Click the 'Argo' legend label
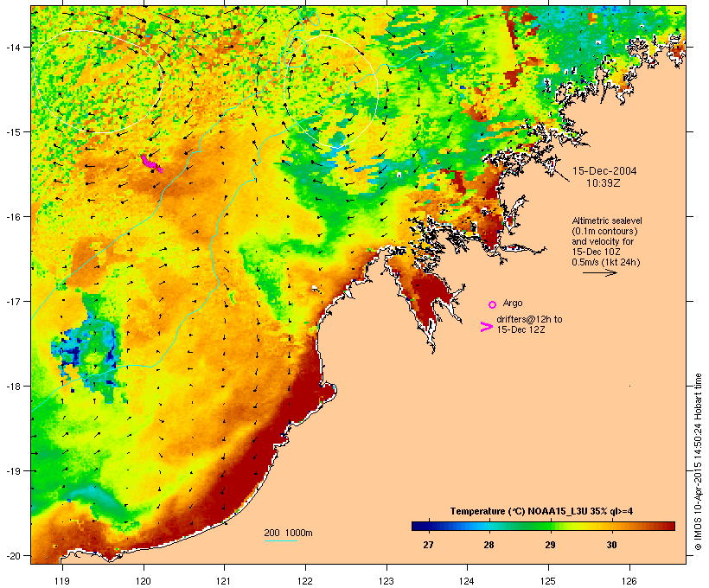Viewport: 709px width, 588px height. [513, 303]
